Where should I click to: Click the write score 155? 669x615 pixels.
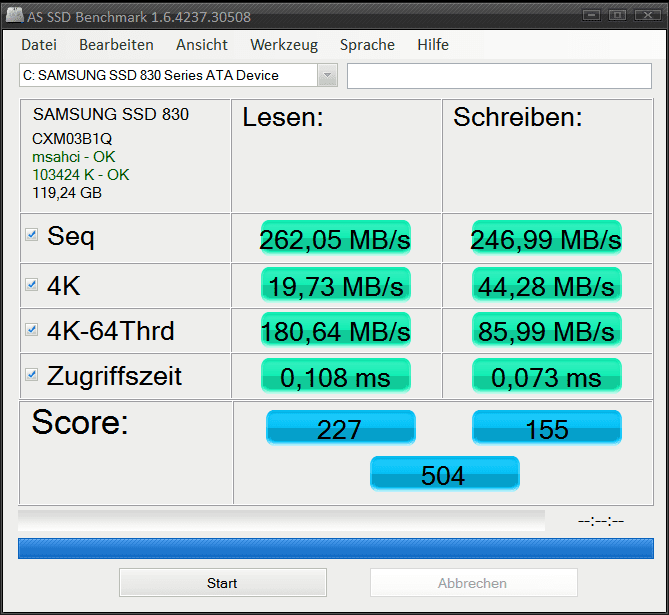point(547,428)
